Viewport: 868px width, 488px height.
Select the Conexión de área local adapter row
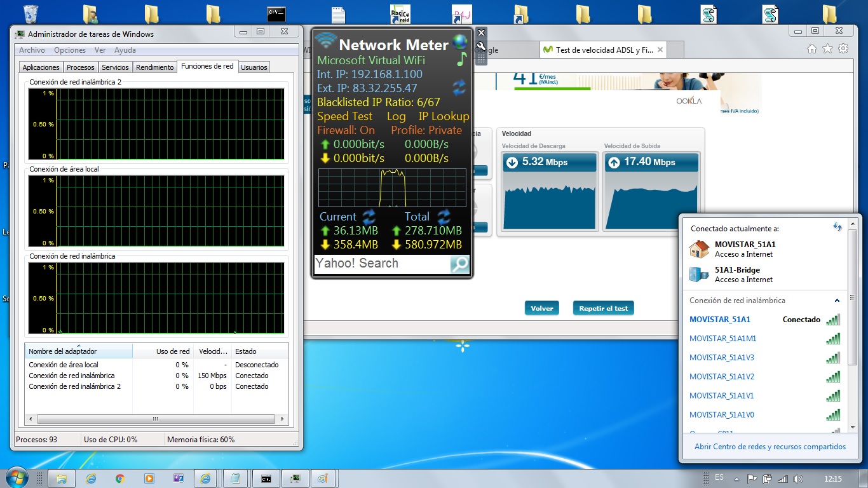click(156, 365)
